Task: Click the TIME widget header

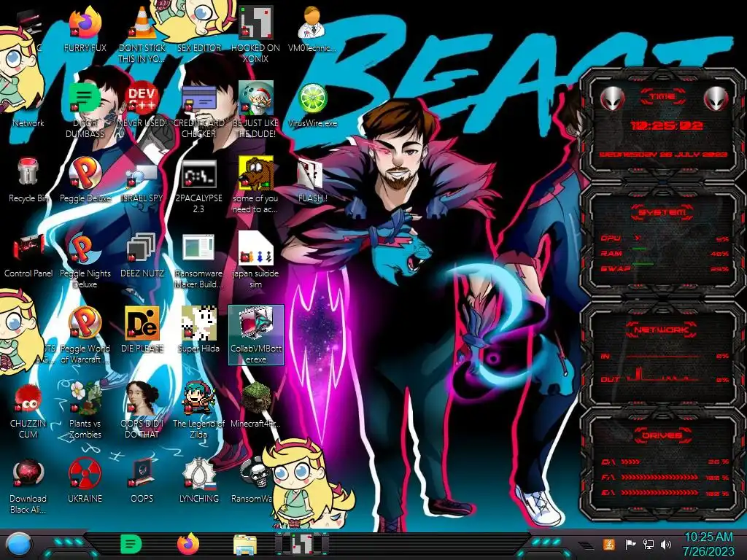Action: tap(662, 97)
